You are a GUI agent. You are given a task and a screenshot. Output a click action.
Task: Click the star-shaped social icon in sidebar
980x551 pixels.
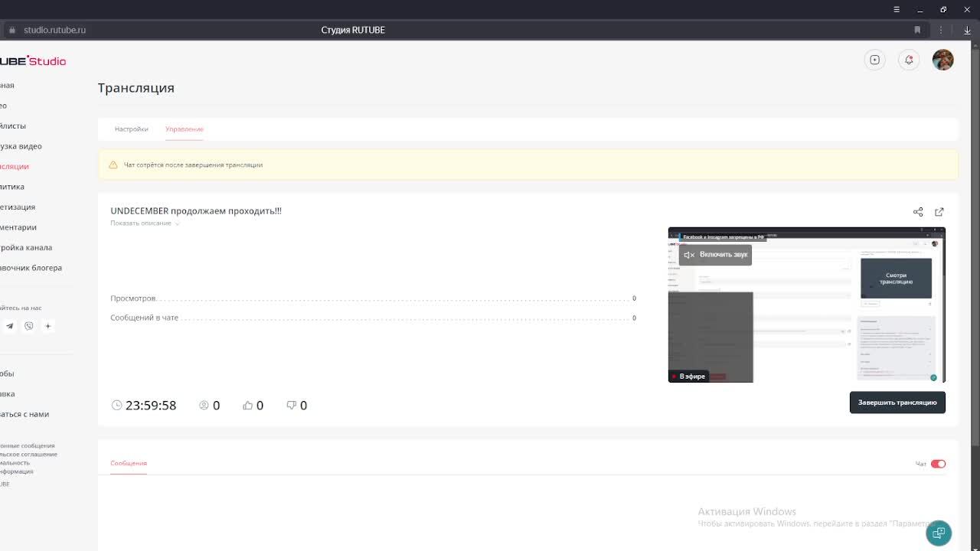pyautogui.click(x=47, y=326)
